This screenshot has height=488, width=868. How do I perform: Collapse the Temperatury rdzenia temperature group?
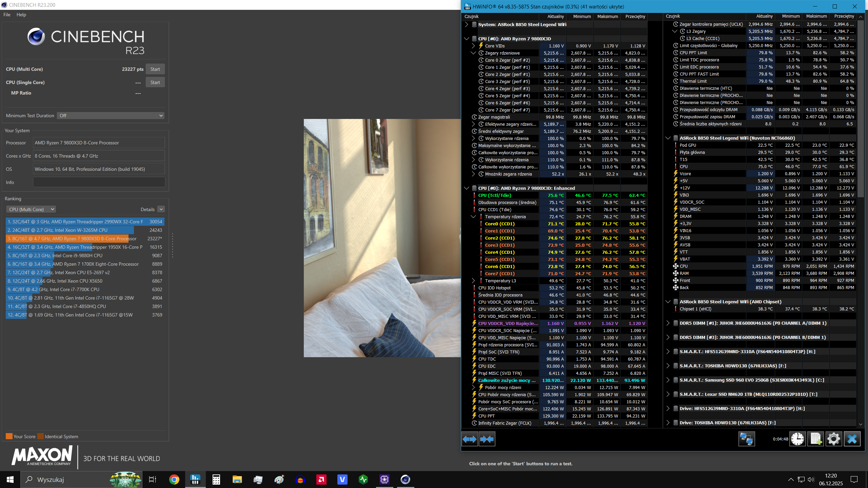coord(473,217)
